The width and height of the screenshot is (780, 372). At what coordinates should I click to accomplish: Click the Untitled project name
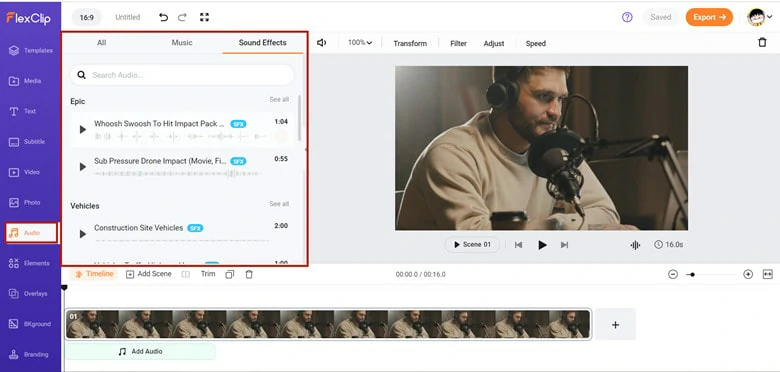127,17
